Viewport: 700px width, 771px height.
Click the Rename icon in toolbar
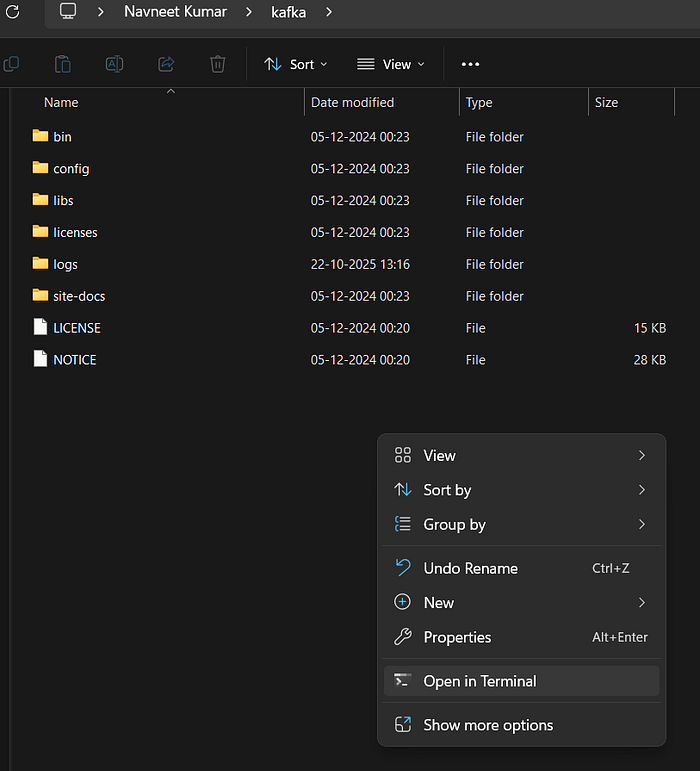pyautogui.click(x=115, y=64)
